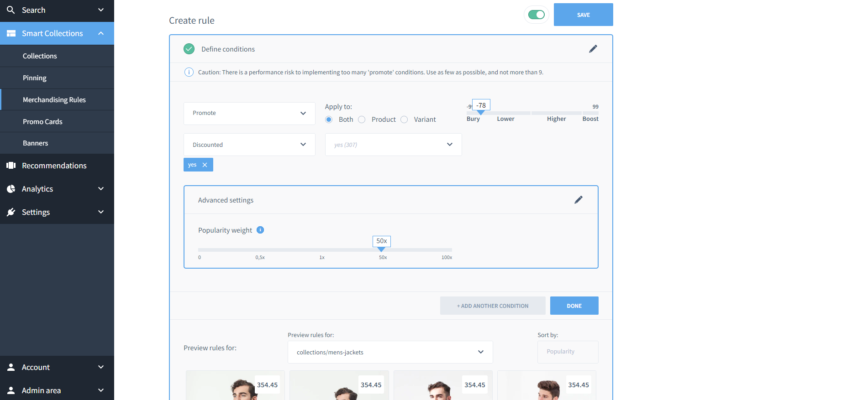Open Pinning in the sidebar
The width and height of the screenshot is (868, 400).
[57, 78]
